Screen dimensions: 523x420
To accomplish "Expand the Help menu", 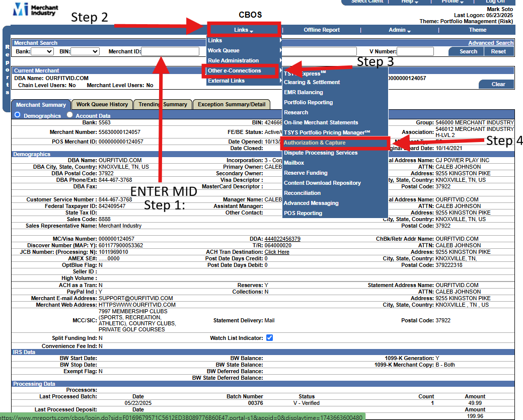I will (x=410, y=2).
